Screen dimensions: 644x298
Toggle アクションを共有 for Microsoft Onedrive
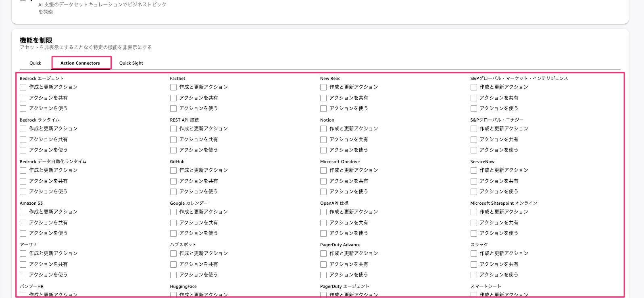[x=323, y=181]
